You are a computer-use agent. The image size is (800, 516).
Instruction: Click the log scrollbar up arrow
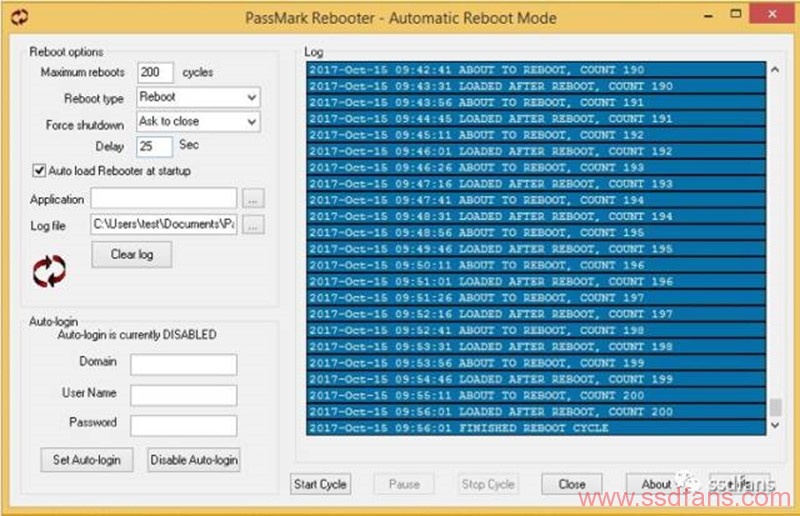775,70
